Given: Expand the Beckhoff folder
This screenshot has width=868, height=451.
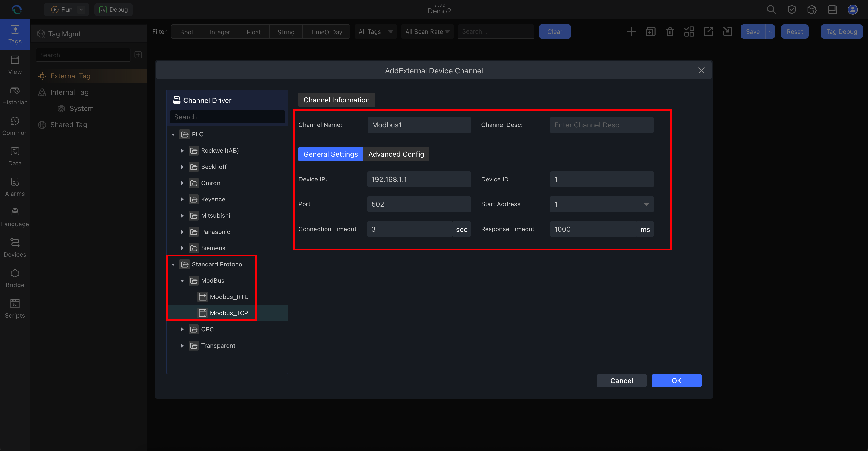Looking at the screenshot, I should 182,167.
